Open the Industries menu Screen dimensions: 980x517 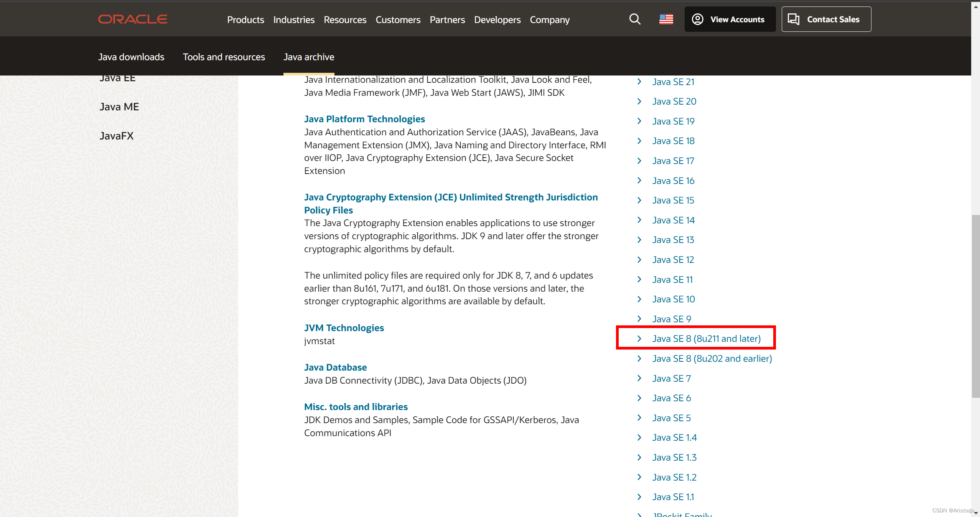tap(293, 20)
